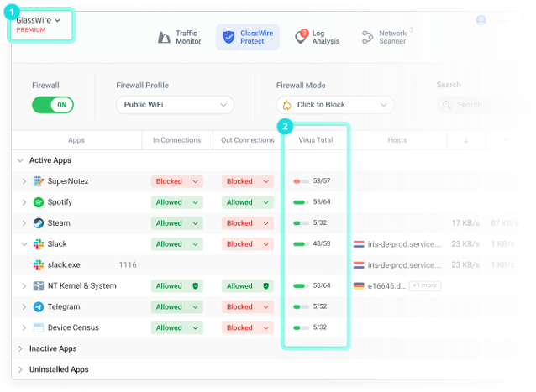The image size is (536, 392).
Task: Change Device Census In Connections dropdown
Action: pyautogui.click(x=177, y=328)
